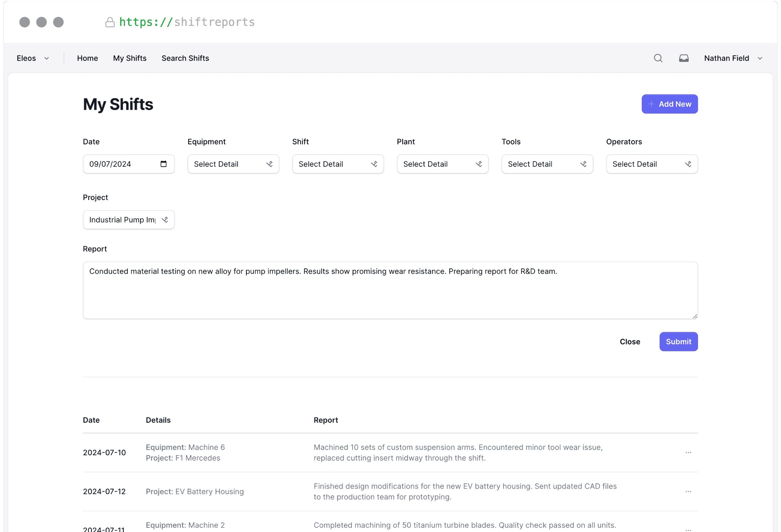781x532 pixels.
Task: Submit the shift report
Action: (x=678, y=342)
